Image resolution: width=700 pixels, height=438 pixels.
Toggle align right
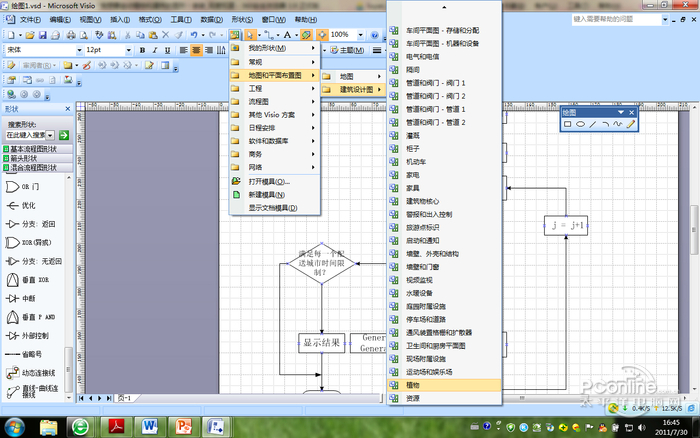tap(209, 50)
